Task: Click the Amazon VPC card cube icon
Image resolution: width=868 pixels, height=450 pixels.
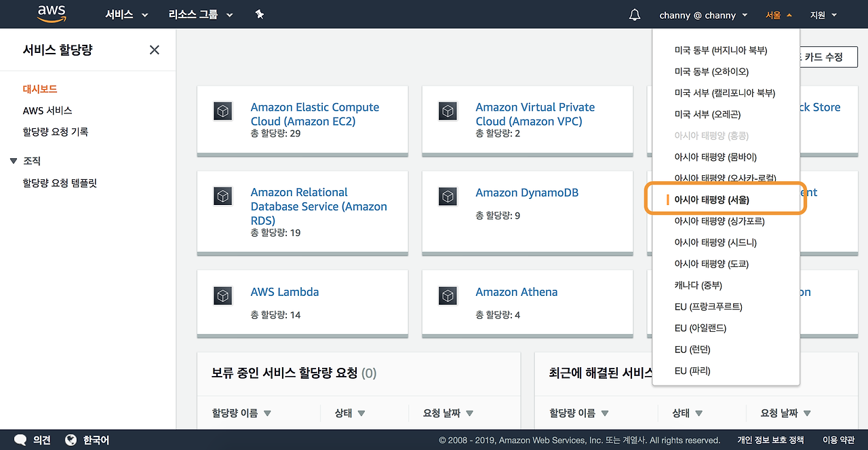Action: coord(448,111)
